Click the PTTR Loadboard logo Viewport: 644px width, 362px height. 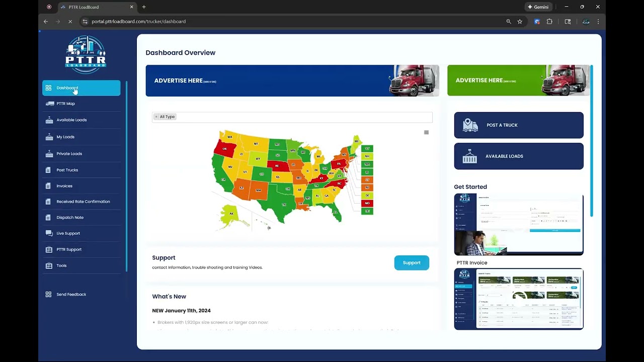point(86,54)
